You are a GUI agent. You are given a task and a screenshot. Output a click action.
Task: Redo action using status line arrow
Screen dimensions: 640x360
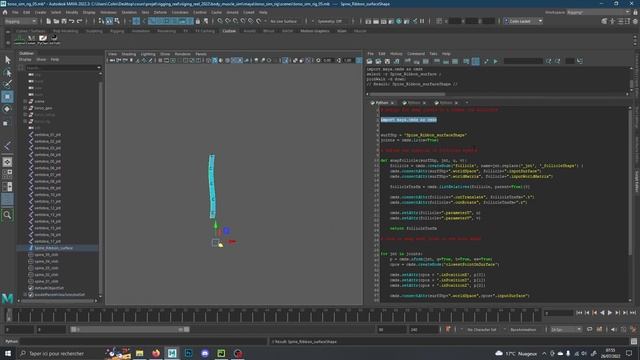point(79,21)
